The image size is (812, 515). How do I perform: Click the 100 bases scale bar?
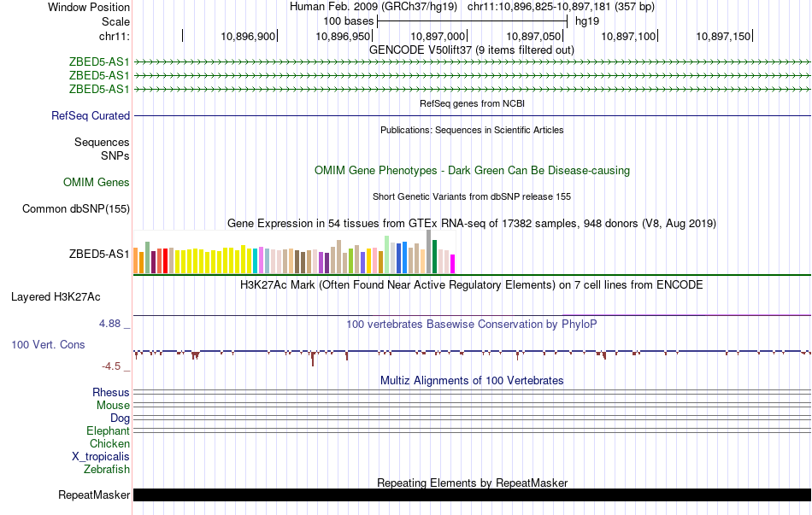[473, 21]
